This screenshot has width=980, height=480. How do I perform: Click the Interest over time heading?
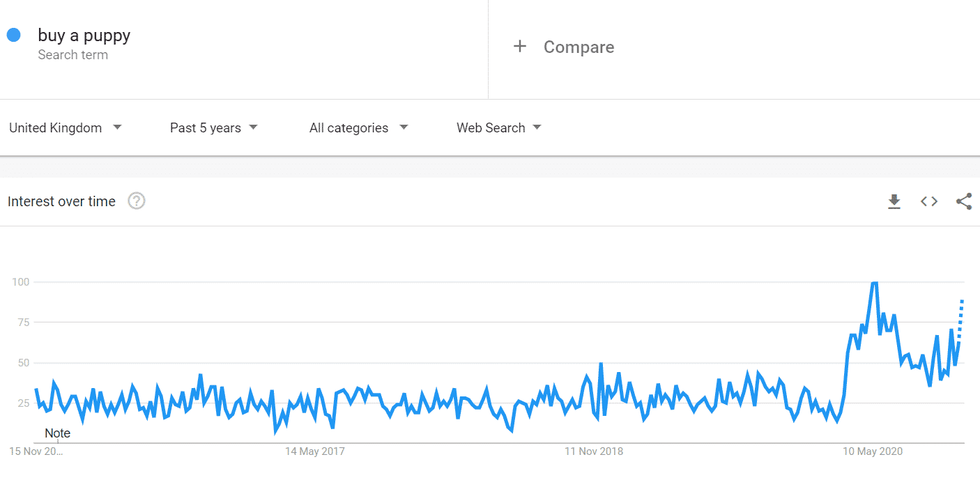[x=61, y=201]
